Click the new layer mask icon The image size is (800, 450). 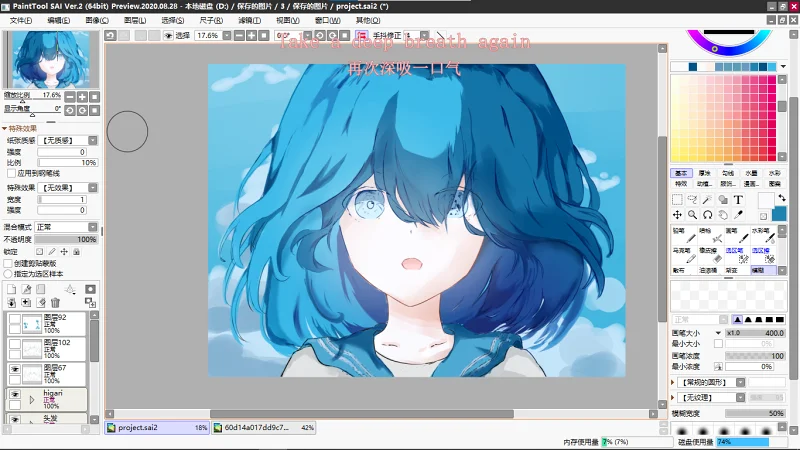(x=90, y=289)
